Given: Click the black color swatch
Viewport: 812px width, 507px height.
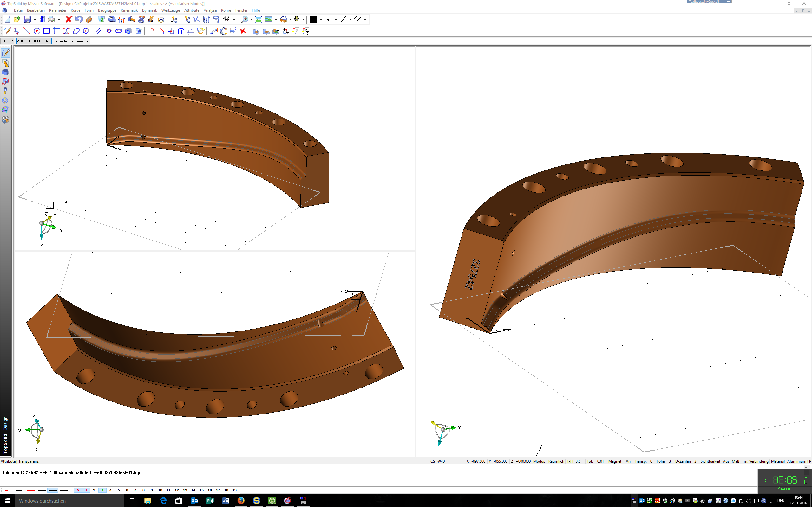Looking at the screenshot, I should pyautogui.click(x=313, y=19).
